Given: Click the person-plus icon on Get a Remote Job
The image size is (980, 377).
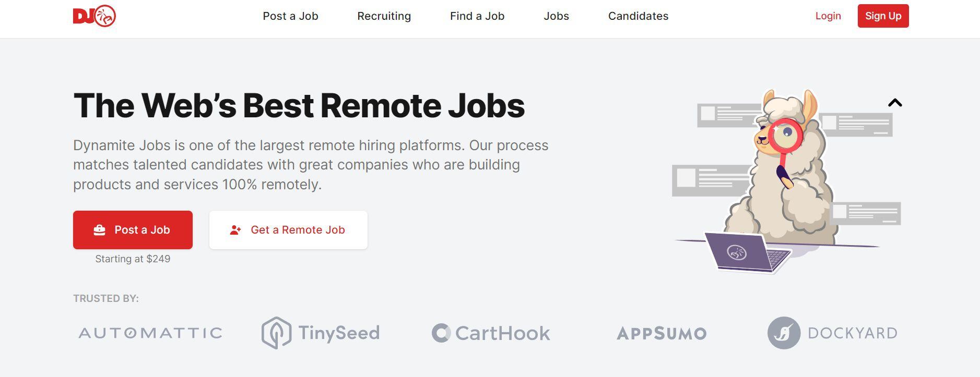Looking at the screenshot, I should point(235,230).
